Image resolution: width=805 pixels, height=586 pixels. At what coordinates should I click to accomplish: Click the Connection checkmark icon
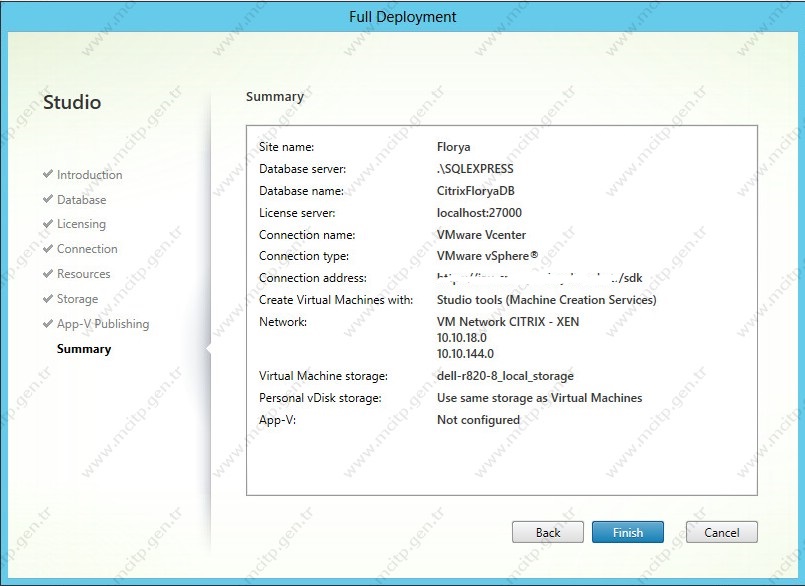(x=48, y=249)
